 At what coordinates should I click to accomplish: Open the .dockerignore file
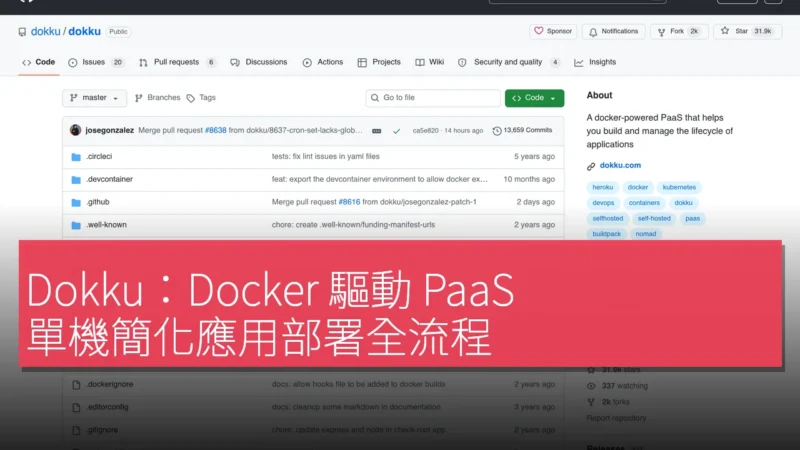point(110,384)
